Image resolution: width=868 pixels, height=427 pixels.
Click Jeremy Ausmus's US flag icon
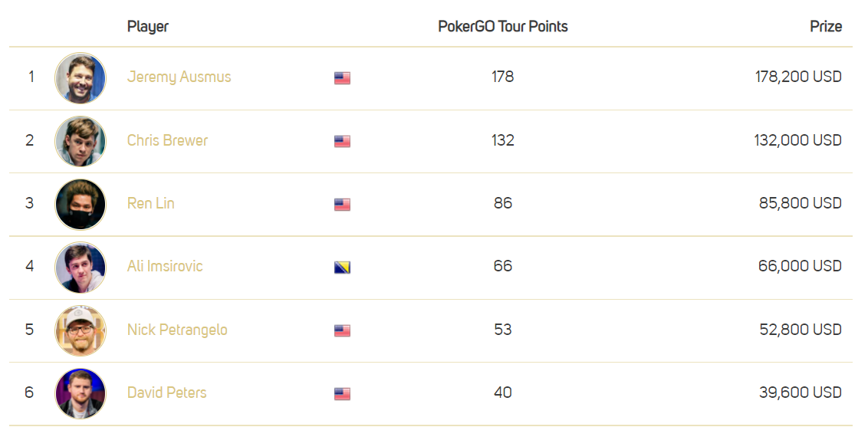pyautogui.click(x=342, y=78)
